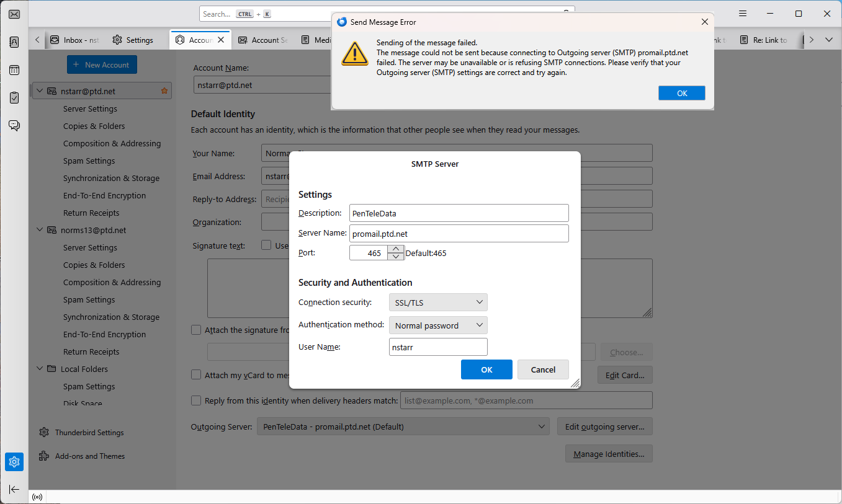Image resolution: width=842 pixels, height=504 pixels.
Task: Switch to the Account Se… tab with envelope icon
Action: pyautogui.click(x=263, y=40)
